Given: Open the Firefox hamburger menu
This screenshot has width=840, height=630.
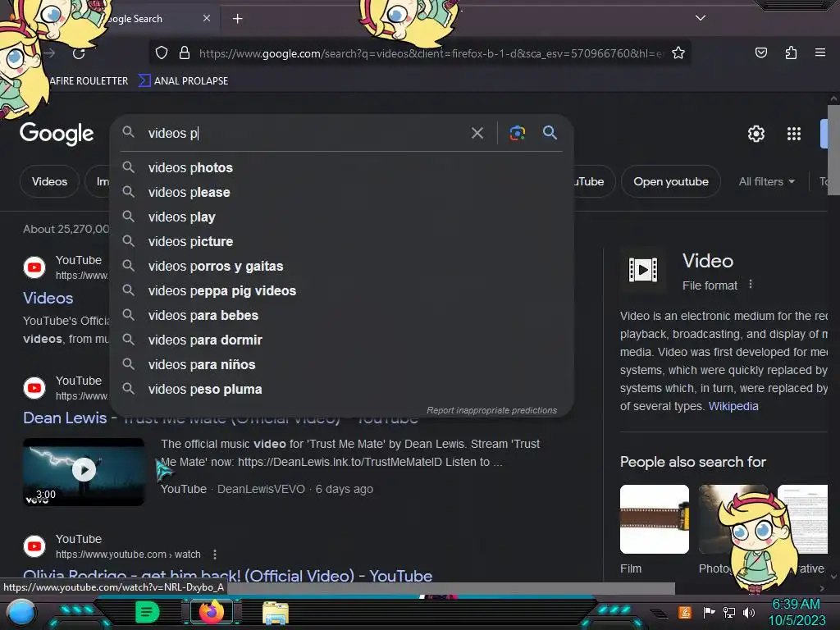Looking at the screenshot, I should click(x=820, y=52).
